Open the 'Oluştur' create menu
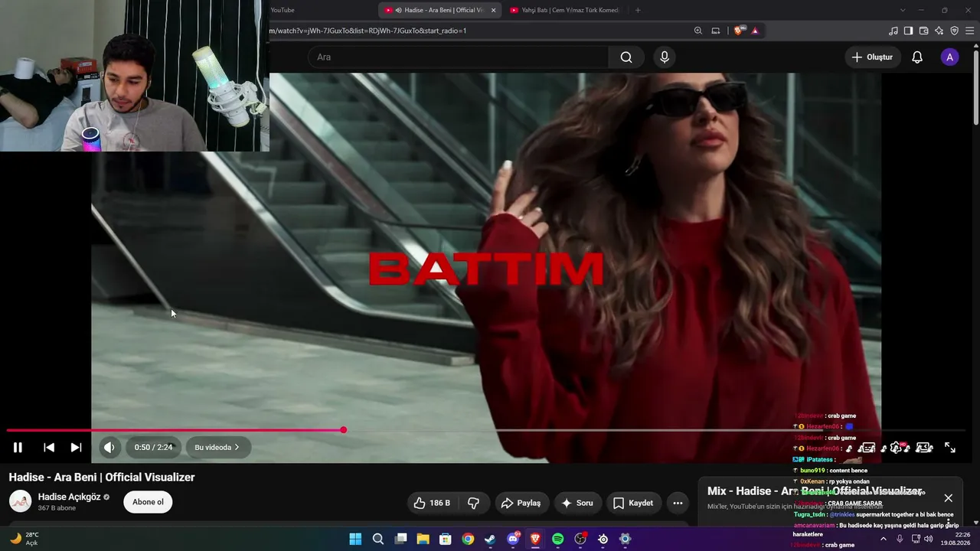980x551 pixels. click(x=872, y=57)
